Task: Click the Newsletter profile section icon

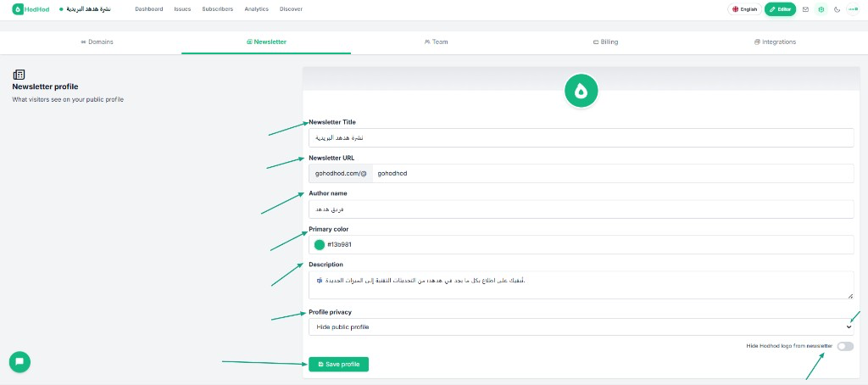Action: (19, 75)
